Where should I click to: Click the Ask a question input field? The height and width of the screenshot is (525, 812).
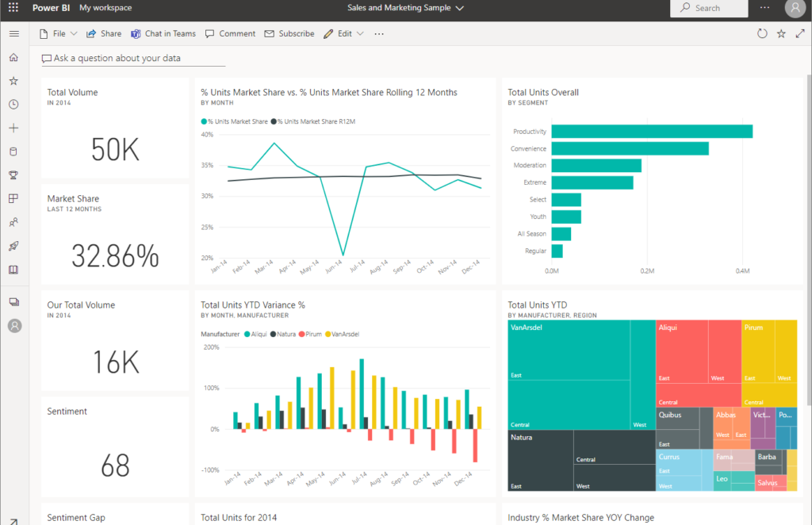[133, 59]
